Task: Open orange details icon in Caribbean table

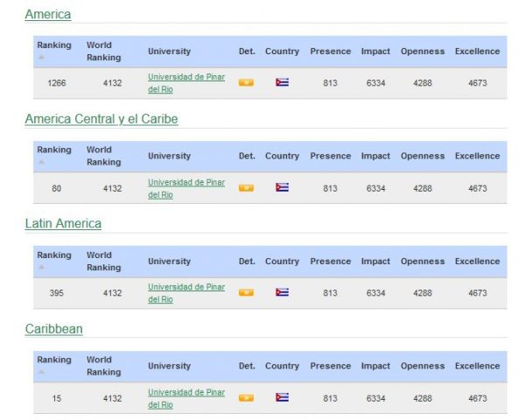Action: pyautogui.click(x=246, y=398)
